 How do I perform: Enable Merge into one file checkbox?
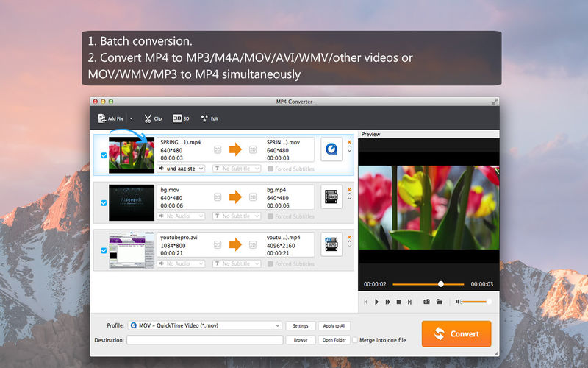tap(355, 340)
